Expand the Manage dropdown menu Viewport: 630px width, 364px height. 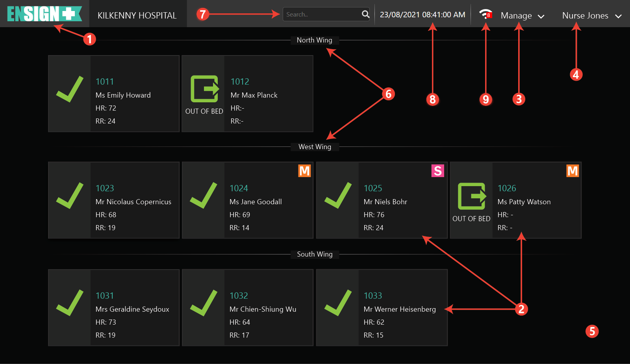522,16
